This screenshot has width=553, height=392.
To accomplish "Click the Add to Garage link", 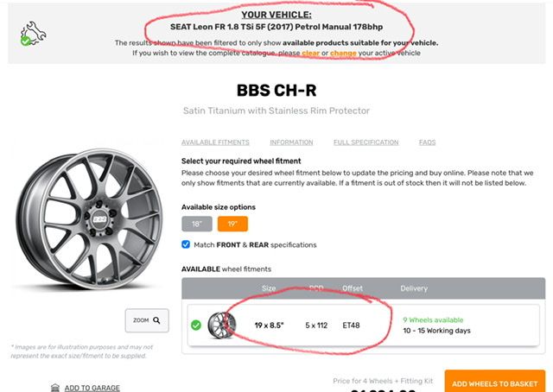I will [92, 388].
